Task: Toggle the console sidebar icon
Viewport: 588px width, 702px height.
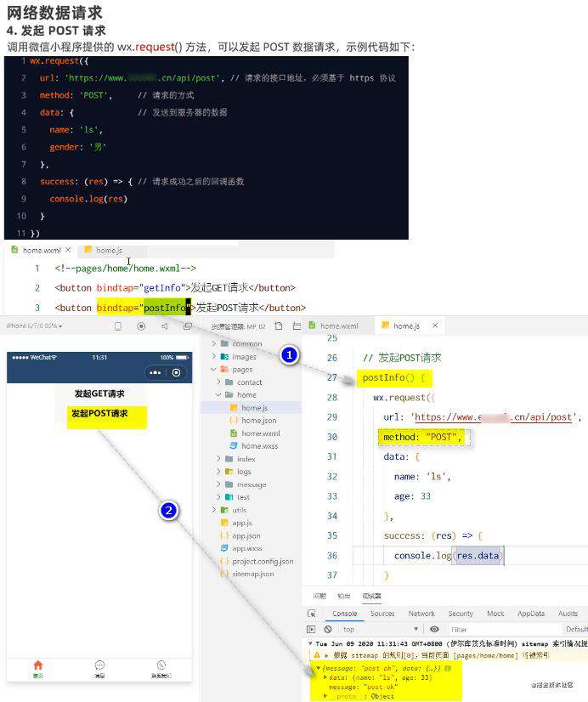Action: (311, 629)
